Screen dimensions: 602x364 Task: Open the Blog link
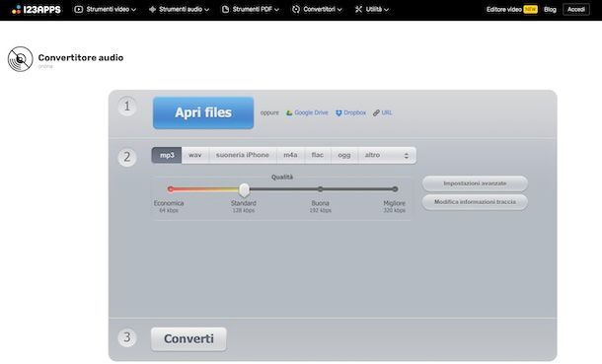click(x=550, y=9)
